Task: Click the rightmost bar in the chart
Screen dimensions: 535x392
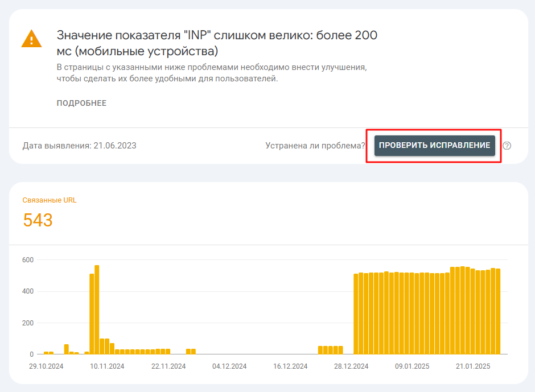Action: (x=498, y=311)
